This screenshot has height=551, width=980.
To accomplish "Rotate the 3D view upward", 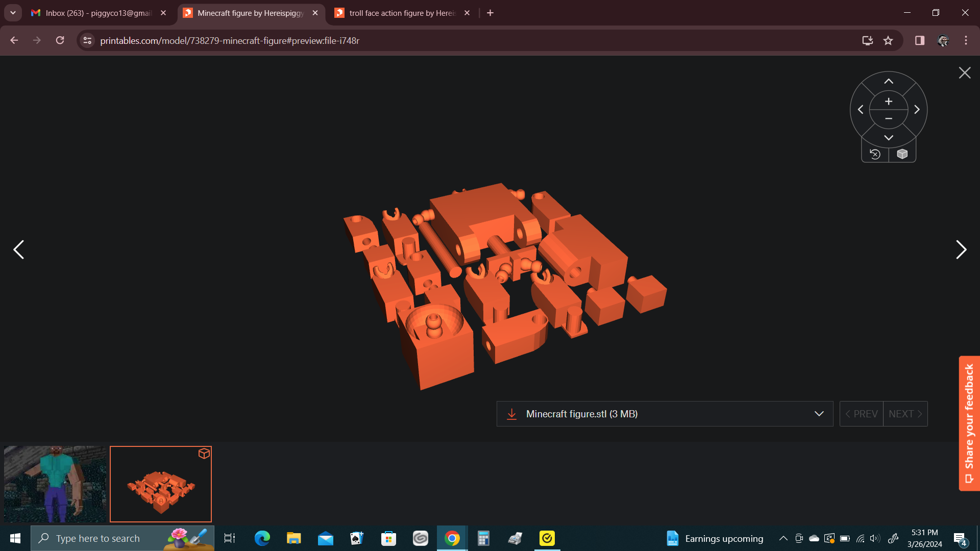I will click(x=889, y=82).
